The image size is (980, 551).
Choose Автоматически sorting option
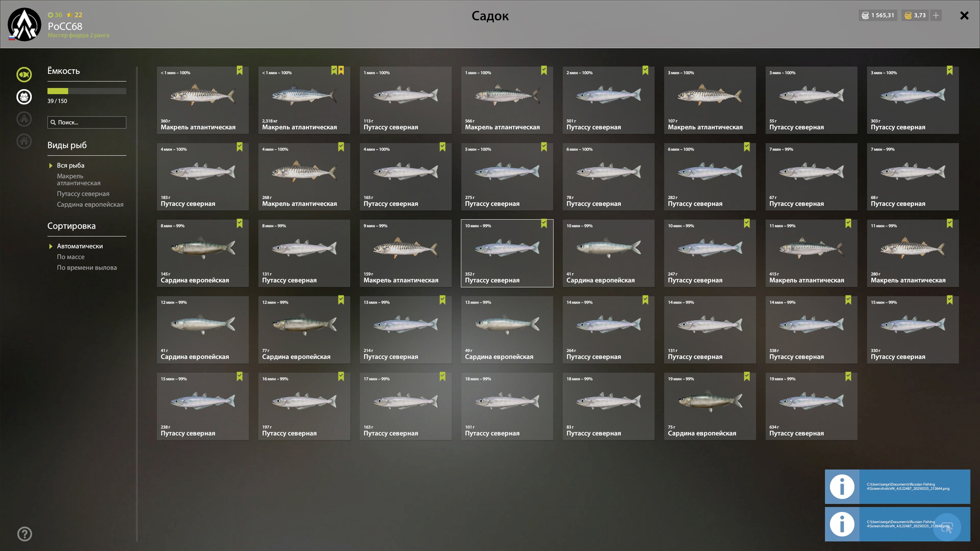click(80, 246)
